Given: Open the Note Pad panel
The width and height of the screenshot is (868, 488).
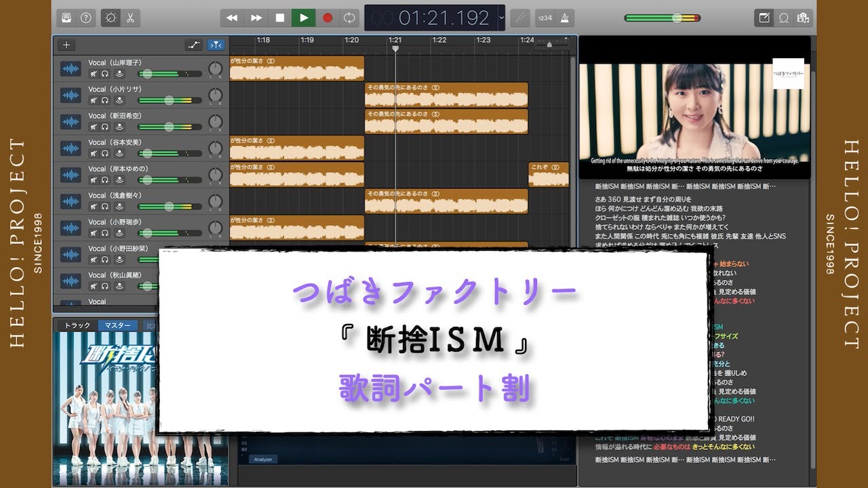Looking at the screenshot, I should pos(765,18).
